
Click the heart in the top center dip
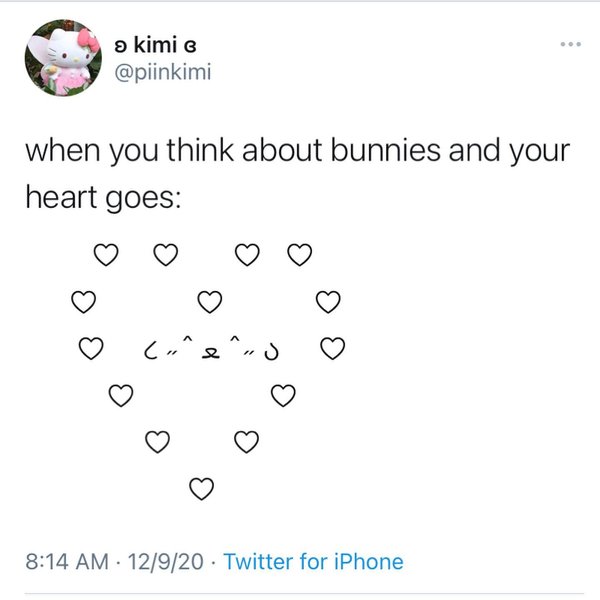[208, 299]
